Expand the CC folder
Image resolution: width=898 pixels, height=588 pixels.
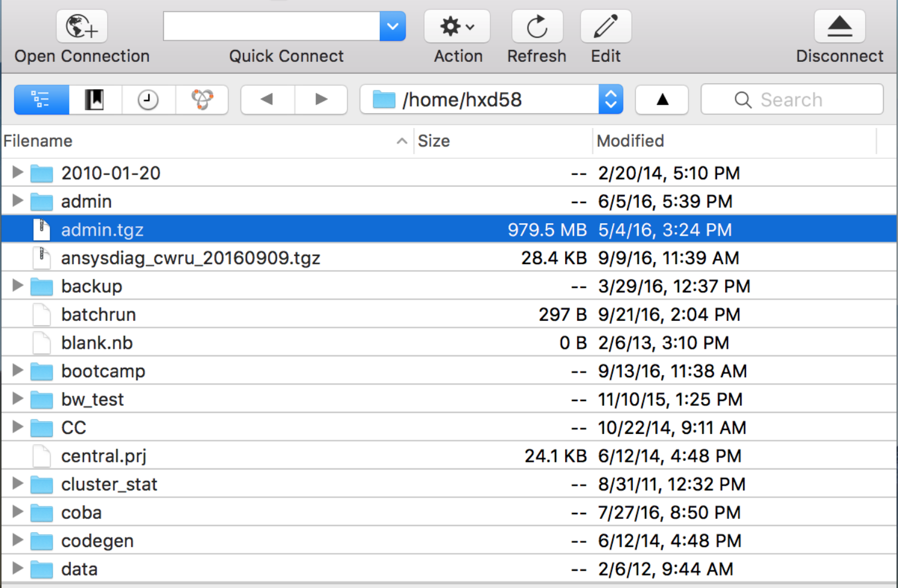[18, 427]
